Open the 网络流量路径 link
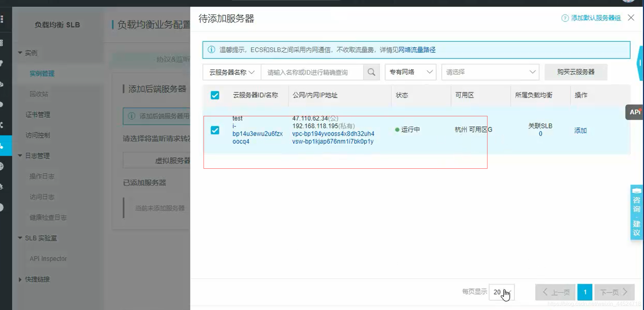The image size is (644, 310). [x=417, y=50]
